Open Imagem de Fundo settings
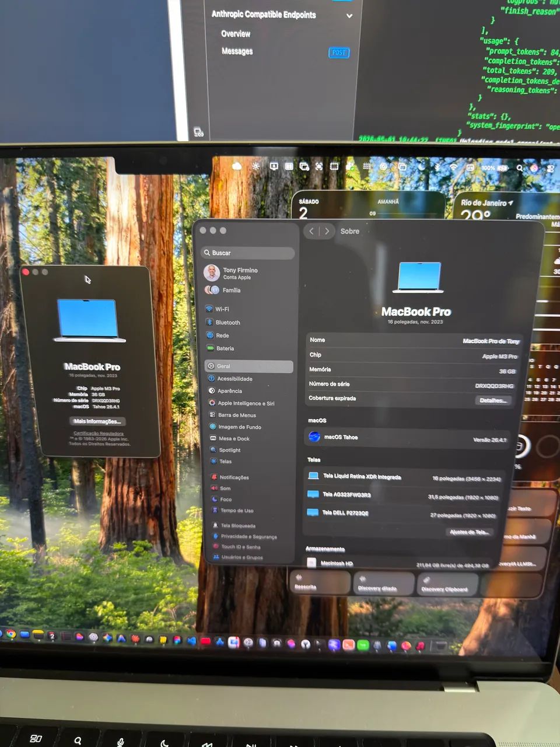This screenshot has height=747, width=560. [250, 427]
